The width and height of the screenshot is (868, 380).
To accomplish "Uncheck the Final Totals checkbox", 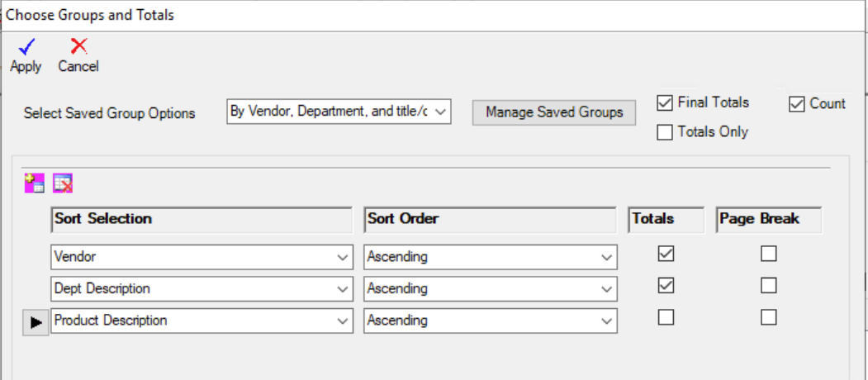I will click(664, 103).
